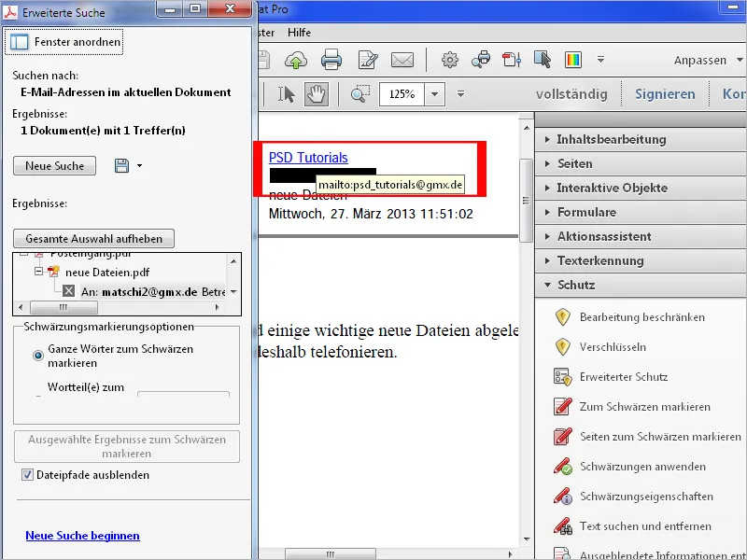The height and width of the screenshot is (560, 747).
Task: Expand the Seiten panel
Action: [641, 164]
